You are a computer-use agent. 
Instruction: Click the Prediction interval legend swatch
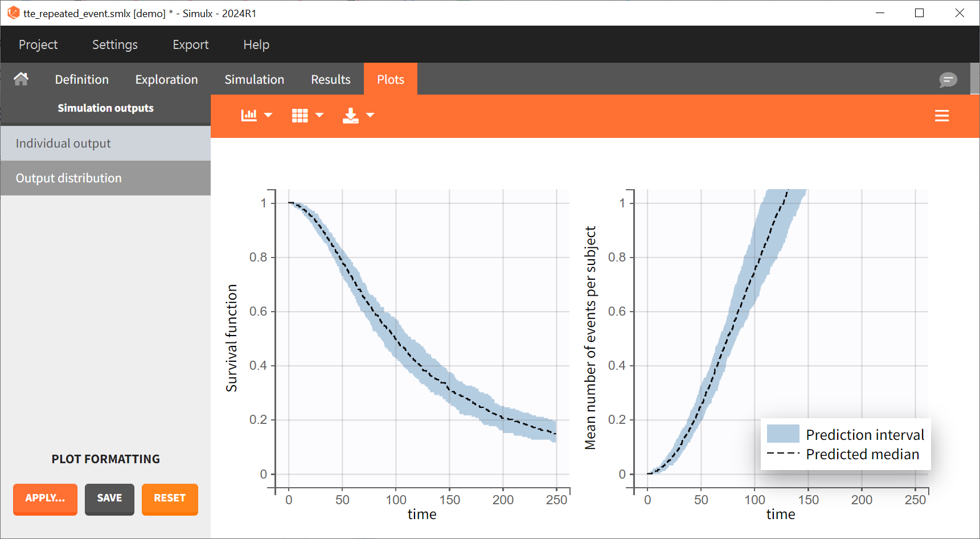(x=783, y=434)
